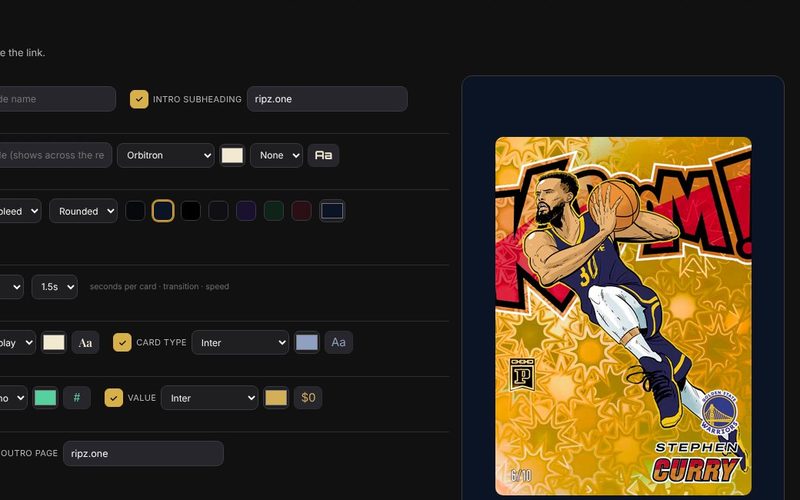Pick the gold Value color swatch
Screen dimensions: 800x500
pyautogui.click(x=276, y=397)
